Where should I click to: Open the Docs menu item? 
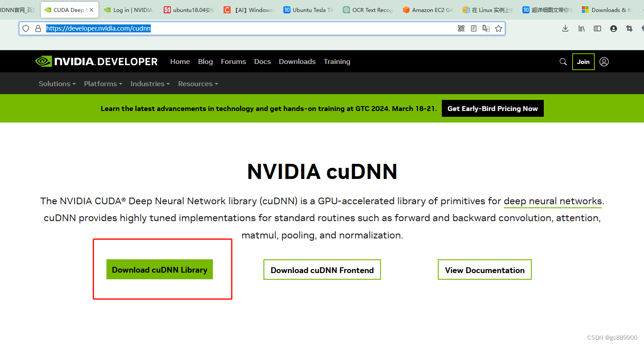click(x=263, y=62)
